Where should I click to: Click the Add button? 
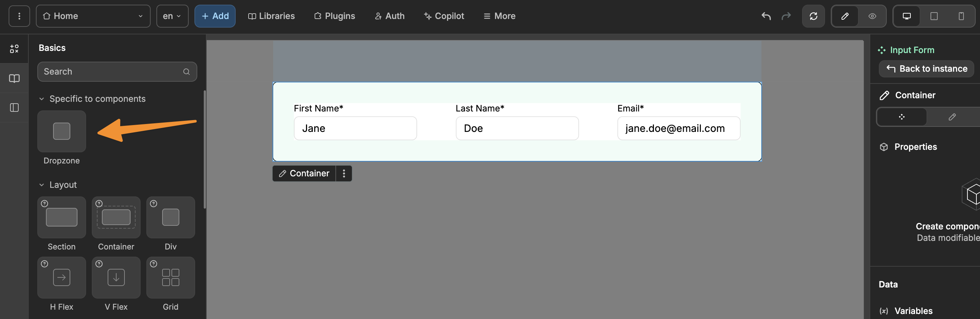click(x=215, y=16)
